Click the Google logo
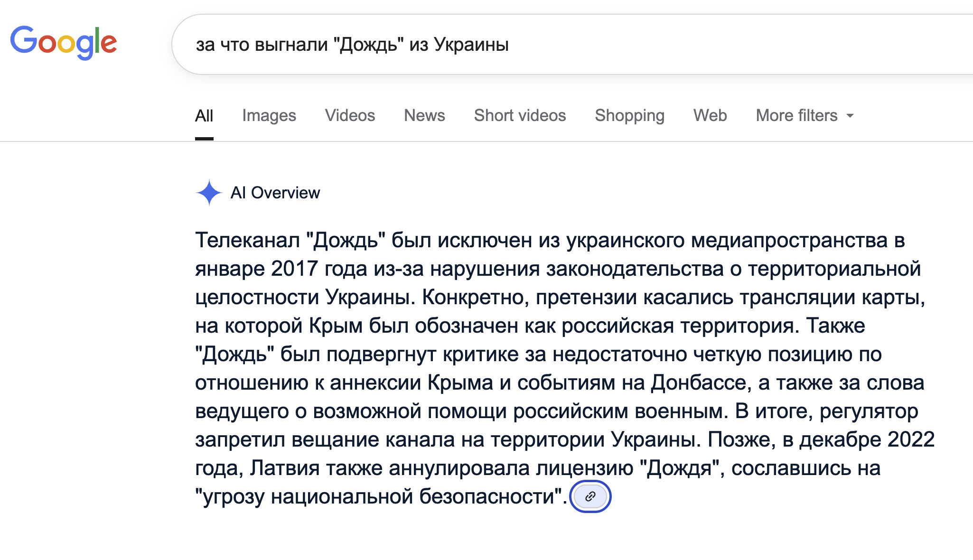The image size is (973, 560). tap(63, 43)
